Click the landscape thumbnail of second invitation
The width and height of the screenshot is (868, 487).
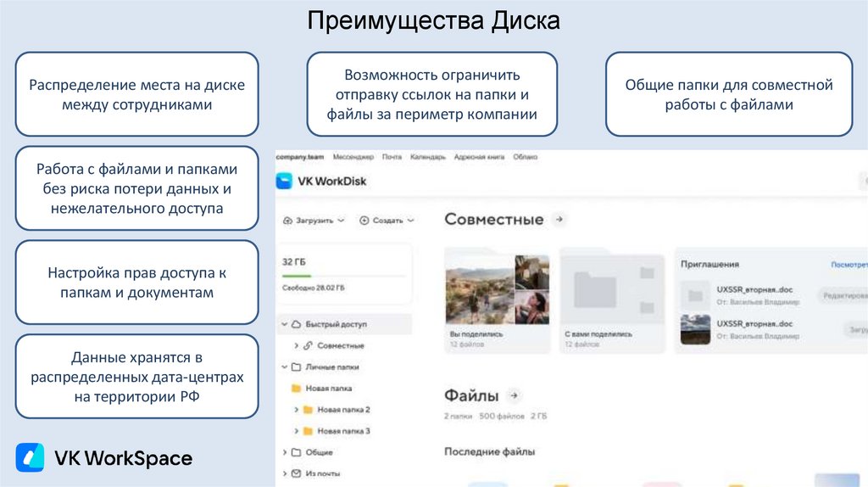[695, 330]
